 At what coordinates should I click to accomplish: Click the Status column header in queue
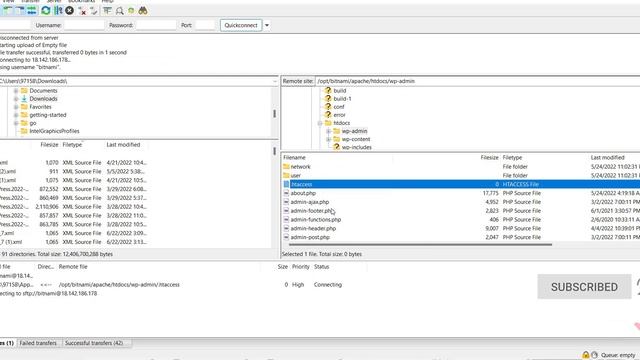click(x=322, y=267)
